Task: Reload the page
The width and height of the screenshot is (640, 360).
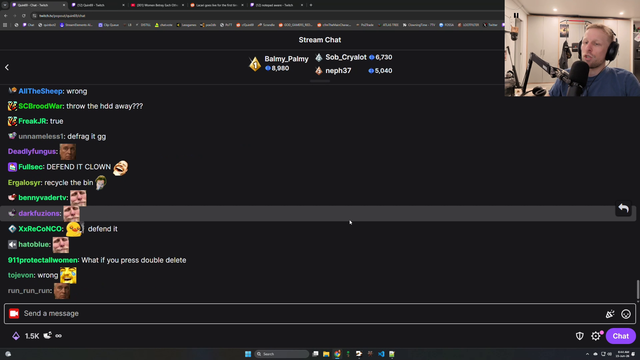Action: click(24, 16)
